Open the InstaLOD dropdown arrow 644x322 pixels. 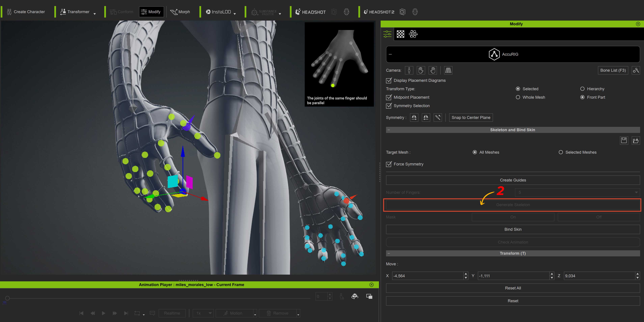pyautogui.click(x=235, y=14)
